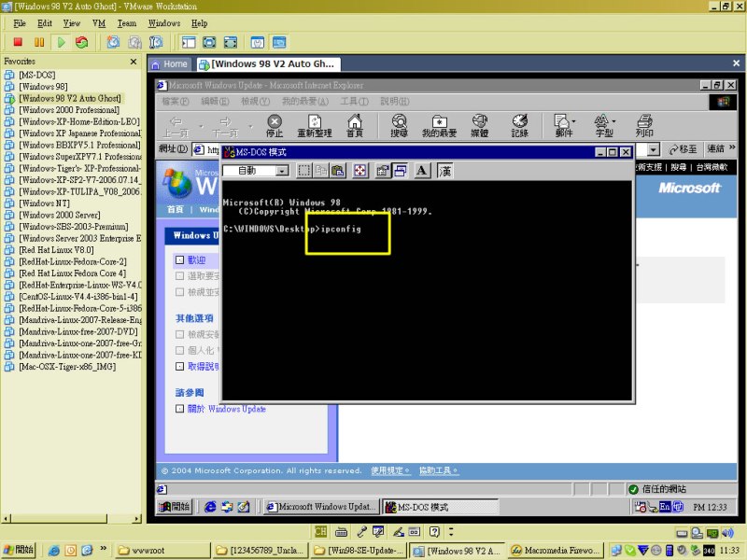Switch MS-DOS window to full screen icon
Image resolution: width=747 pixels, height=560 pixels.
[x=360, y=171]
